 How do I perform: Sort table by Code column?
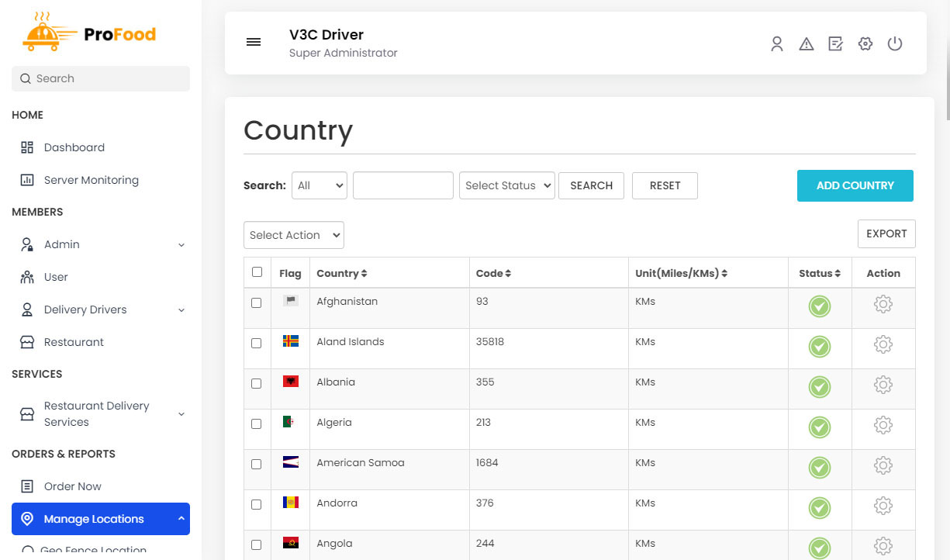coord(493,273)
